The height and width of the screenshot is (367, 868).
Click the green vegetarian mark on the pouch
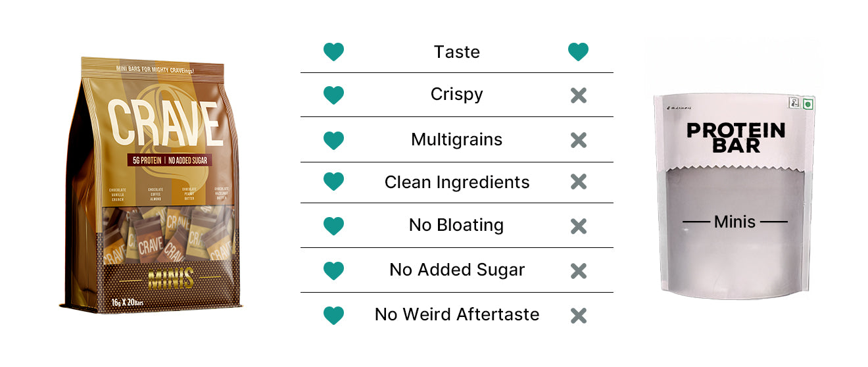(808, 103)
